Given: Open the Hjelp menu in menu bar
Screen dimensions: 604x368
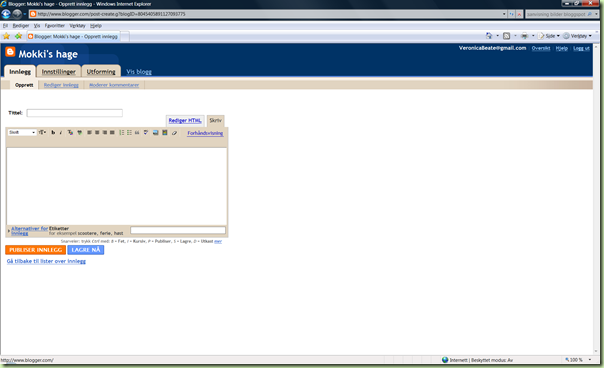Looking at the screenshot, I should (96, 26).
